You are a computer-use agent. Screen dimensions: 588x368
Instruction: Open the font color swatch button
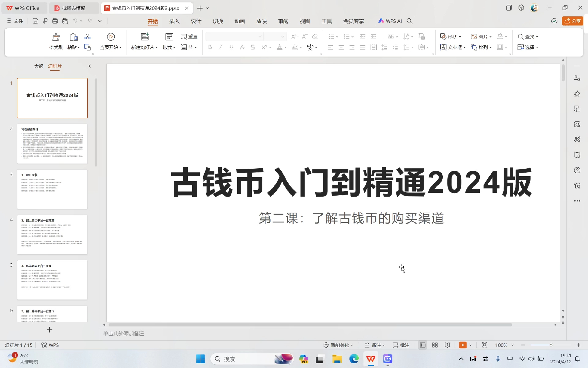coord(279,47)
